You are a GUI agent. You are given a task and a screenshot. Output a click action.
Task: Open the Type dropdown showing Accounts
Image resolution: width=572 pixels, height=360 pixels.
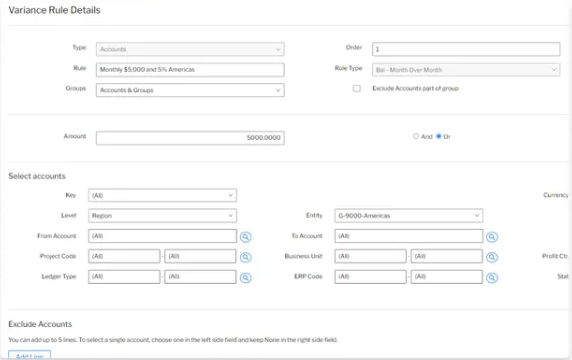pos(190,49)
